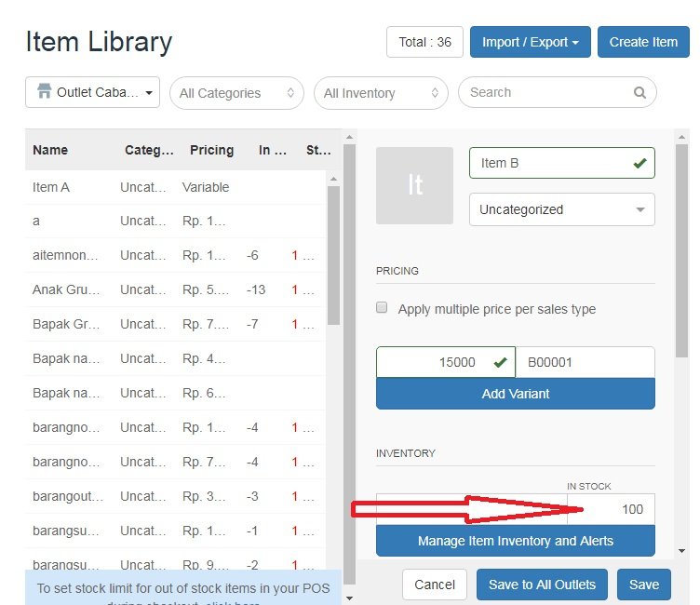Open Manage Item Inventory and Alerts
Image resolution: width=700 pixels, height=605 pixels.
tap(515, 541)
